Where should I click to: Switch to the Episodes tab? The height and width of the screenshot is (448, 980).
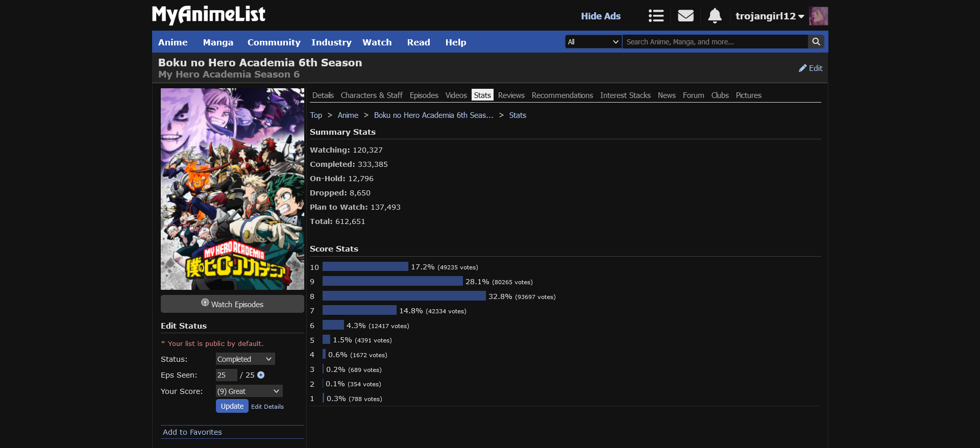click(x=424, y=95)
